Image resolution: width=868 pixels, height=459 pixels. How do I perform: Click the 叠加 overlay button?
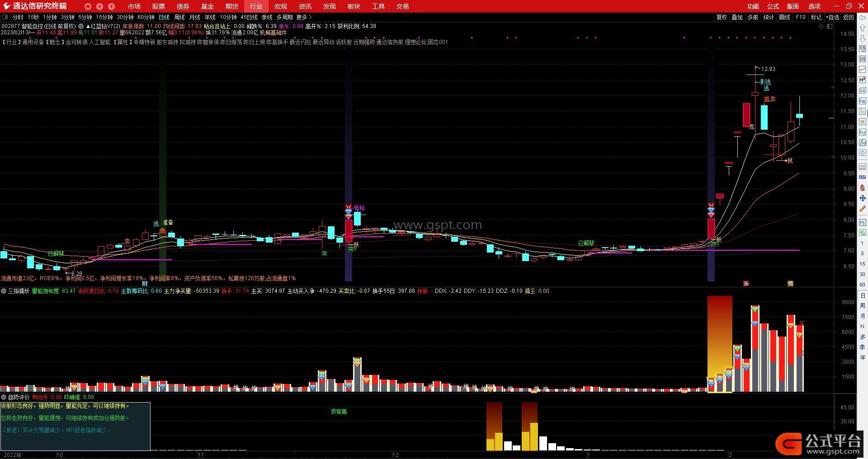pyautogui.click(x=737, y=17)
